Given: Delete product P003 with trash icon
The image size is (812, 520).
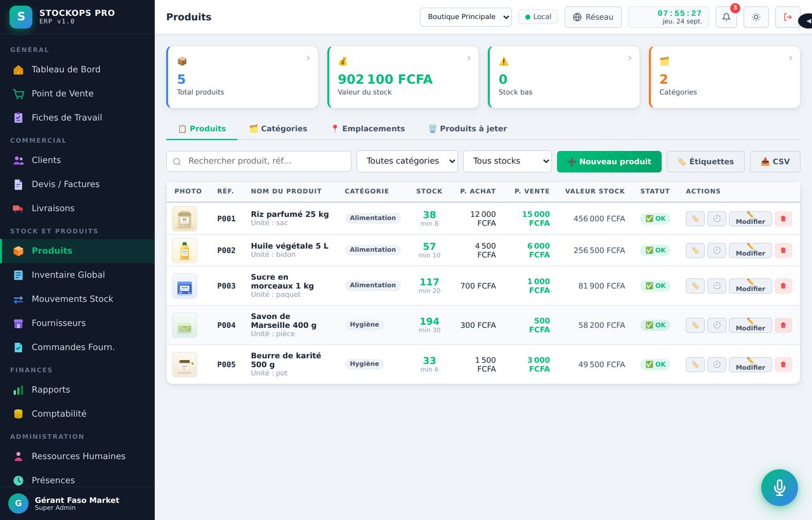Looking at the screenshot, I should (x=783, y=286).
